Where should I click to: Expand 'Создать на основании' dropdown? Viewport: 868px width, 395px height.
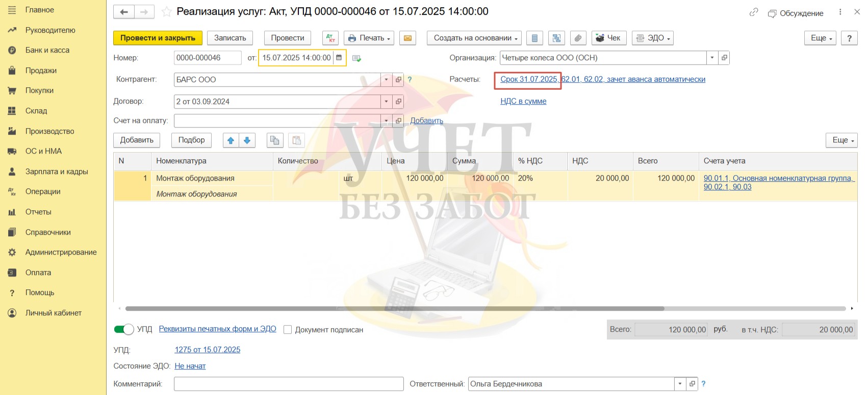coord(474,38)
